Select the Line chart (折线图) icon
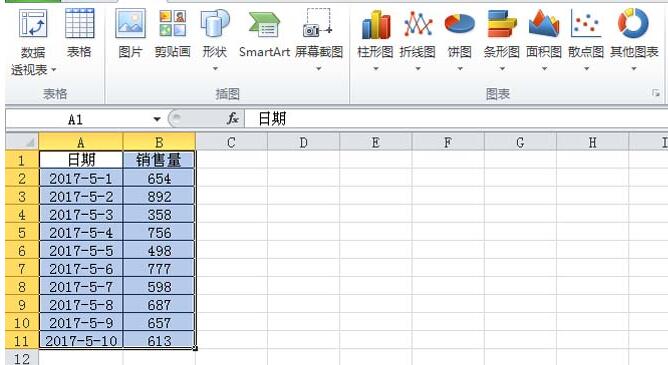Image resolution: width=668 pixels, height=365 pixels. tap(418, 23)
